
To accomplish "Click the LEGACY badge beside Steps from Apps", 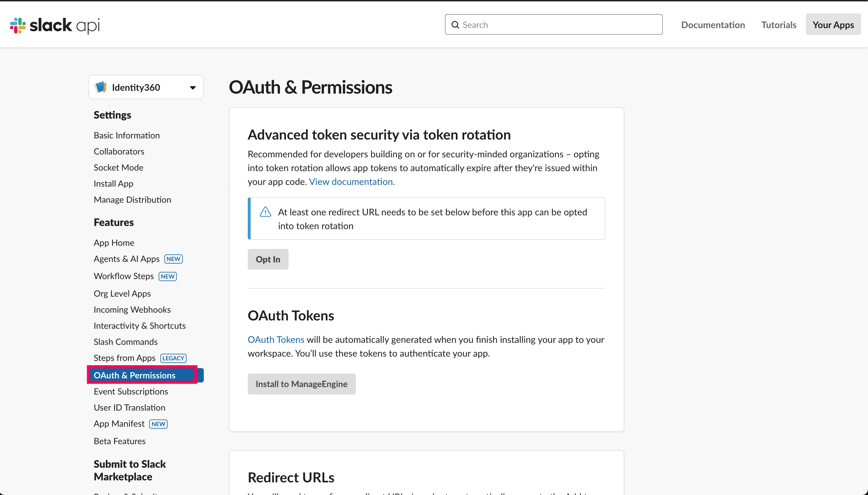I will (x=173, y=358).
